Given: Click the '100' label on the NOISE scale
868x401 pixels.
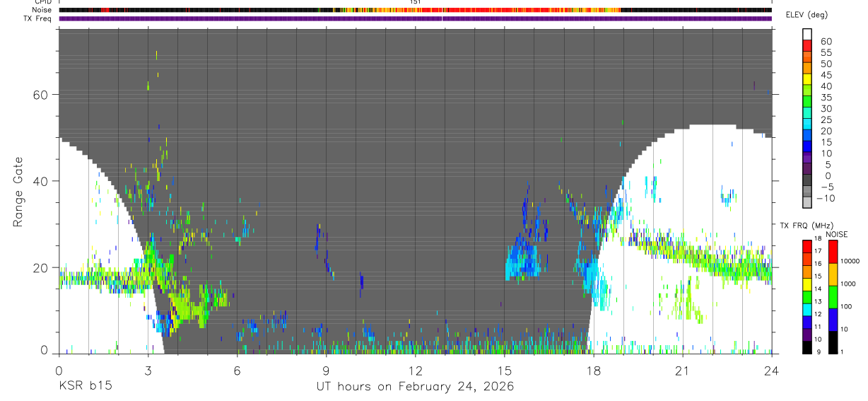Looking at the screenshot, I should pos(848,307).
